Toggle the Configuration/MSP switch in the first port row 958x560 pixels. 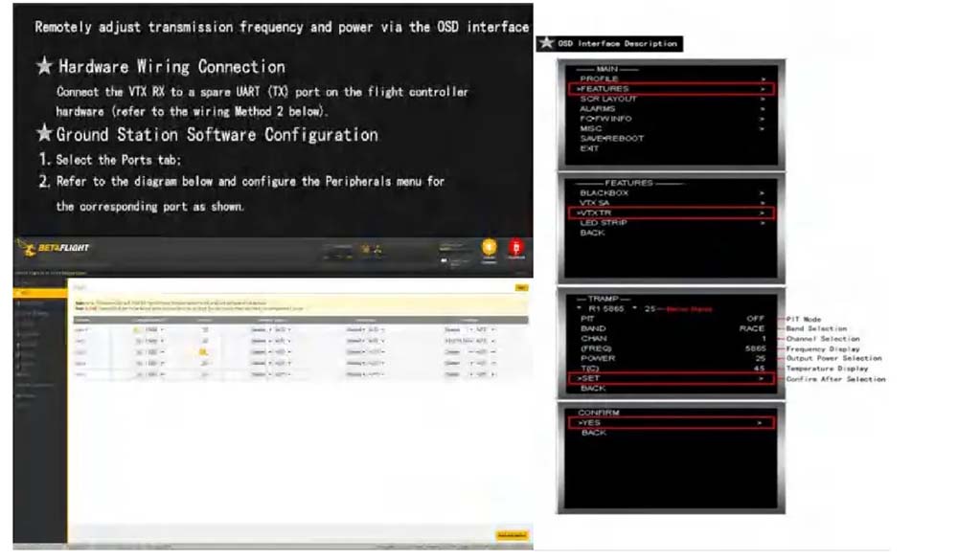pos(139,329)
